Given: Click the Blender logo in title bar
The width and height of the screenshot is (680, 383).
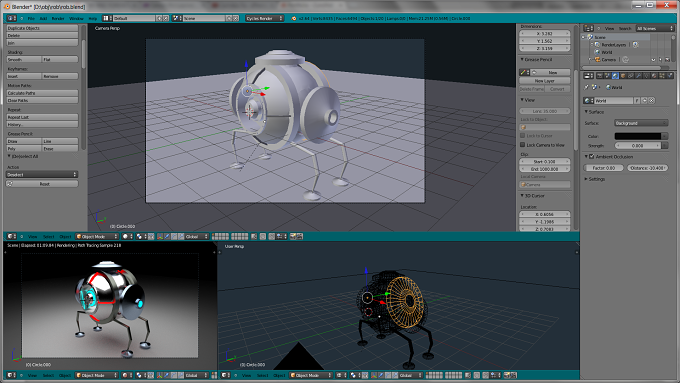Looking at the screenshot, I should tap(7, 7).
